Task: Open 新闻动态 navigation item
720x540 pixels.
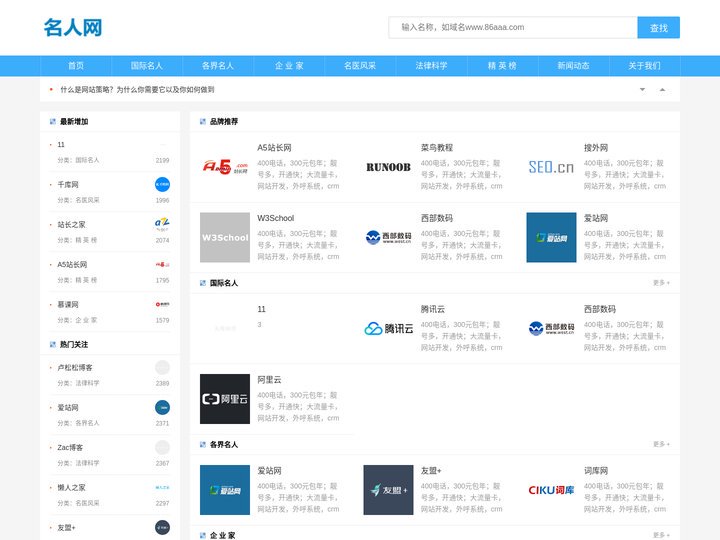Action: [x=574, y=66]
